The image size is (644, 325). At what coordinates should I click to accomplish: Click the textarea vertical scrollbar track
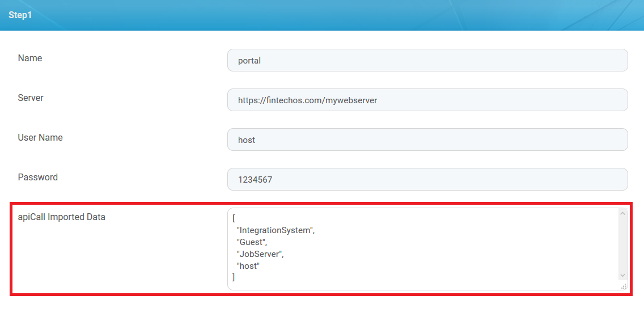(x=622, y=244)
